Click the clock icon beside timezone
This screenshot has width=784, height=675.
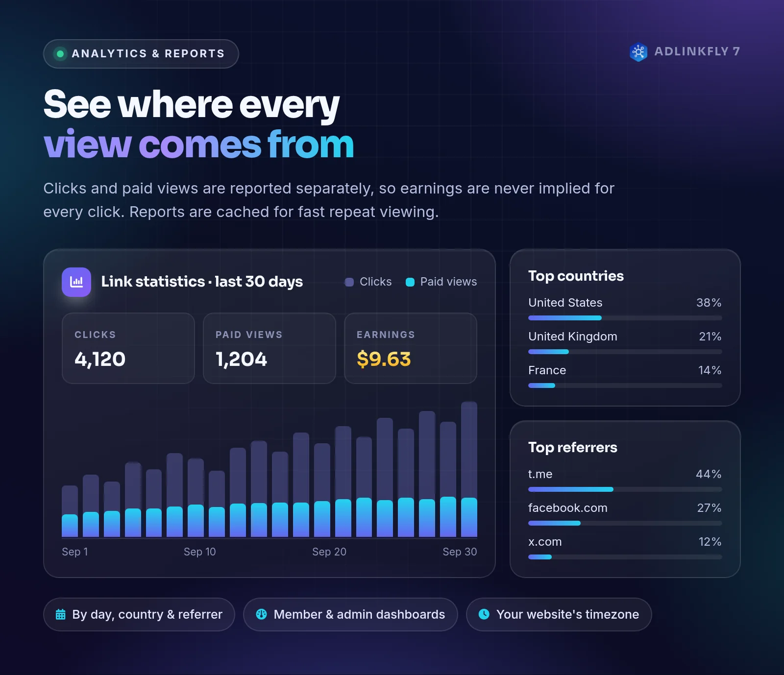pyautogui.click(x=484, y=614)
